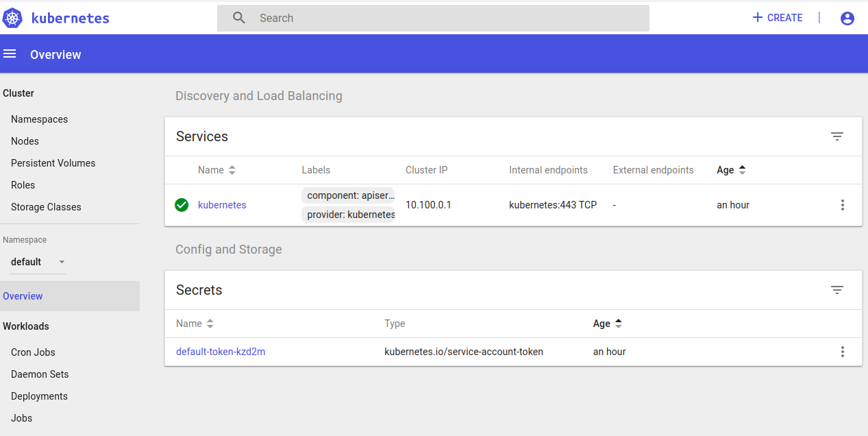868x436 pixels.
Task: Click the search magnifier icon
Action: [239, 18]
